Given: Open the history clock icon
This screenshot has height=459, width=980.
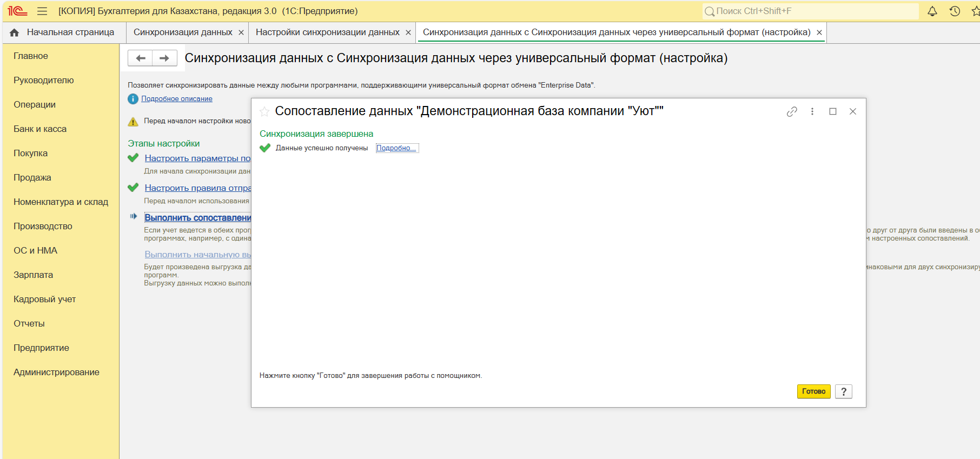Looking at the screenshot, I should tap(955, 11).
